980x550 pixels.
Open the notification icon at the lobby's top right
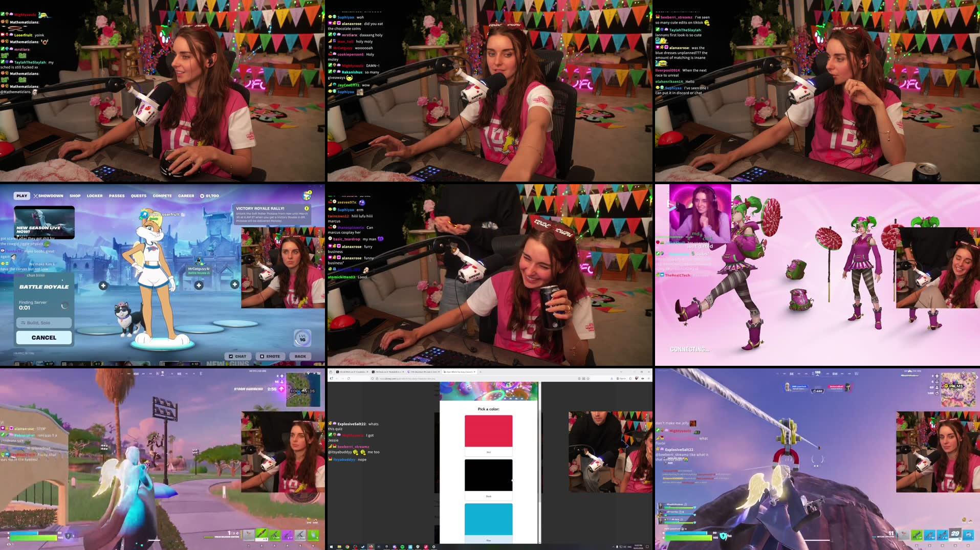pyautogui.click(x=307, y=195)
